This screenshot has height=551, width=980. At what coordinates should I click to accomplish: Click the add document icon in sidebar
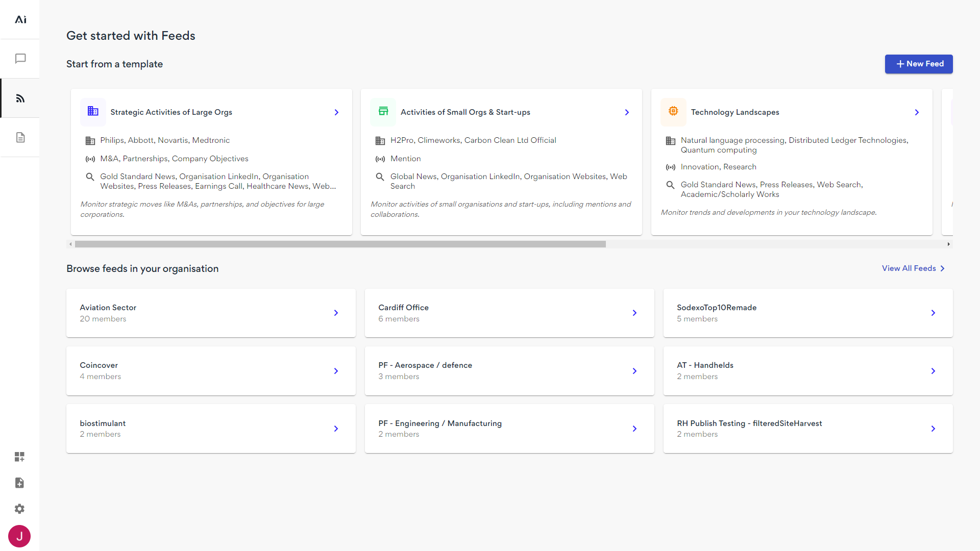coord(19,483)
